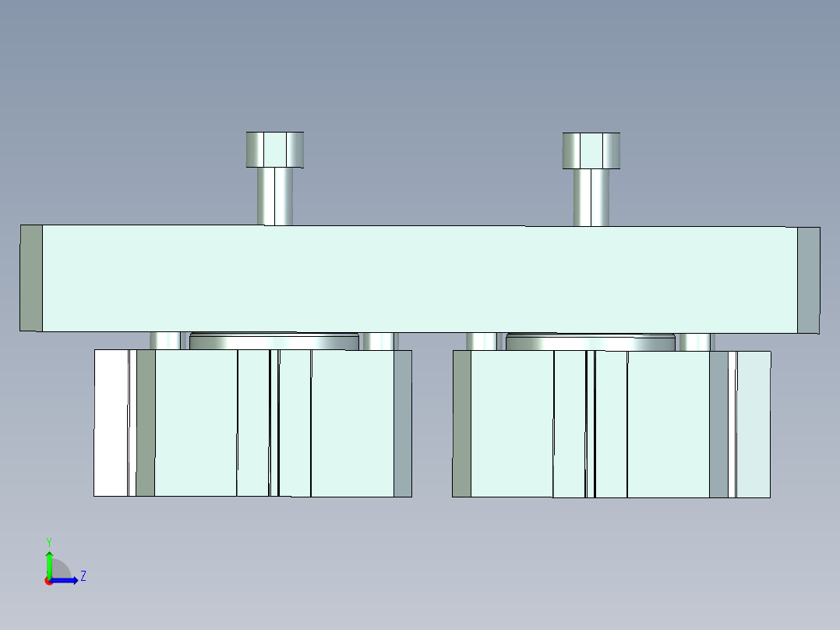Viewport: 840px width, 630px height.
Task: Select the blue Z axis arrow
Action: (x=66, y=580)
